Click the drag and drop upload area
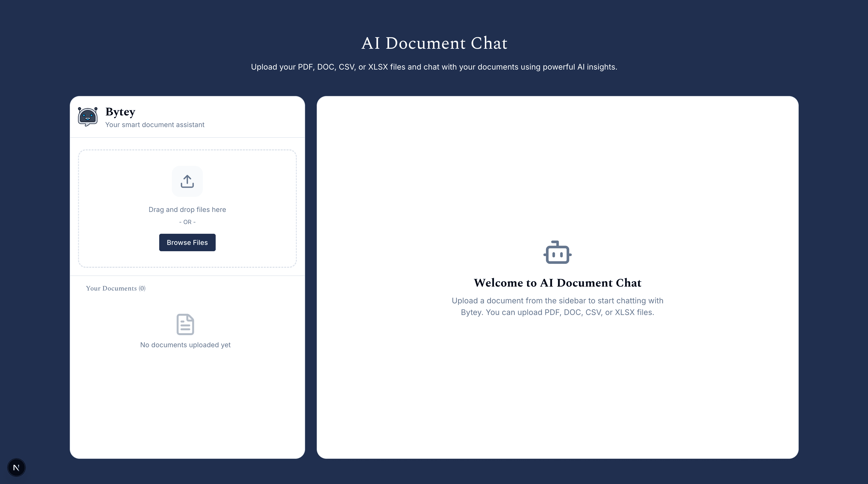This screenshot has height=484, width=868. pos(187,209)
